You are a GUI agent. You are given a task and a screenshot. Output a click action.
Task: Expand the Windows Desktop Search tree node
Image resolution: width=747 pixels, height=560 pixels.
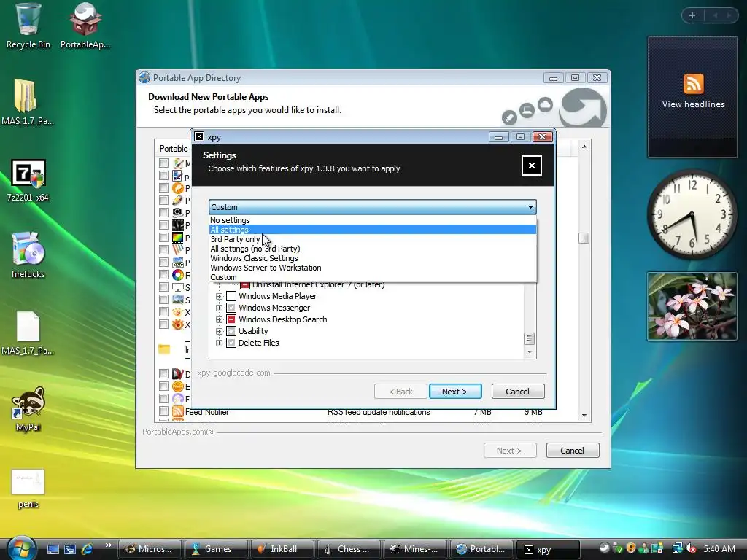tap(219, 319)
